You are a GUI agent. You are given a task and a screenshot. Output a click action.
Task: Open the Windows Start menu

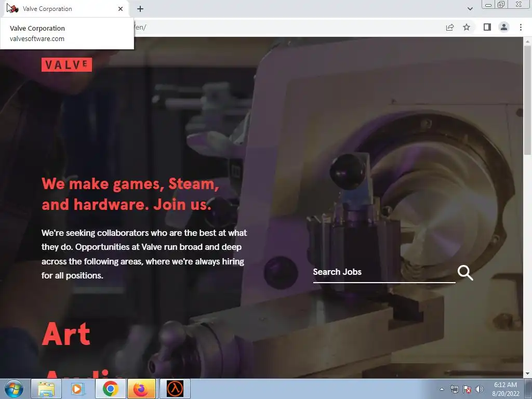14,389
